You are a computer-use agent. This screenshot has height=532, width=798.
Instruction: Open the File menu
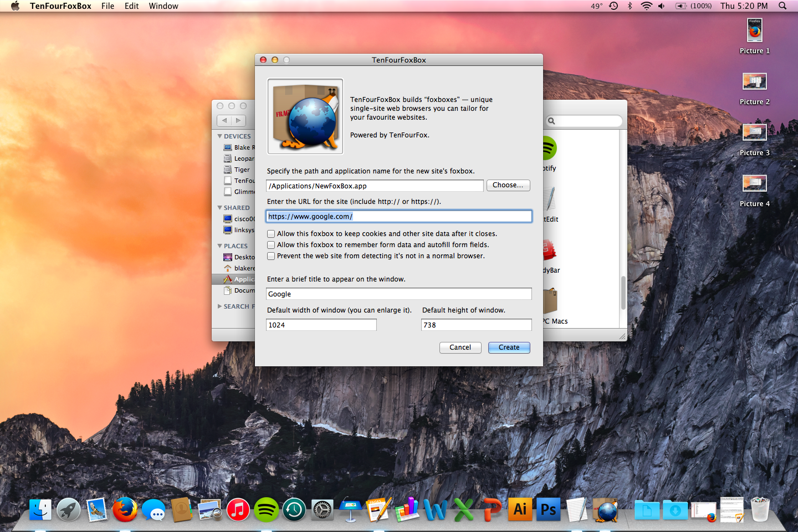(x=108, y=6)
